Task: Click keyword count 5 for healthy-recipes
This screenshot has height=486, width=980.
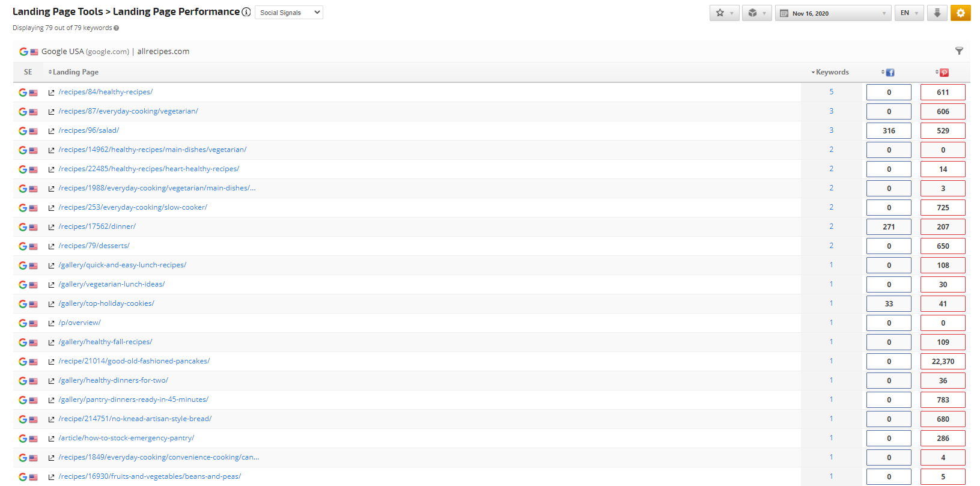Action: [832, 92]
